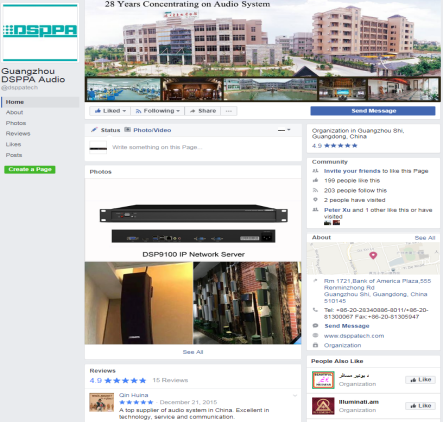Select Home in the page sidebar

tap(40, 102)
